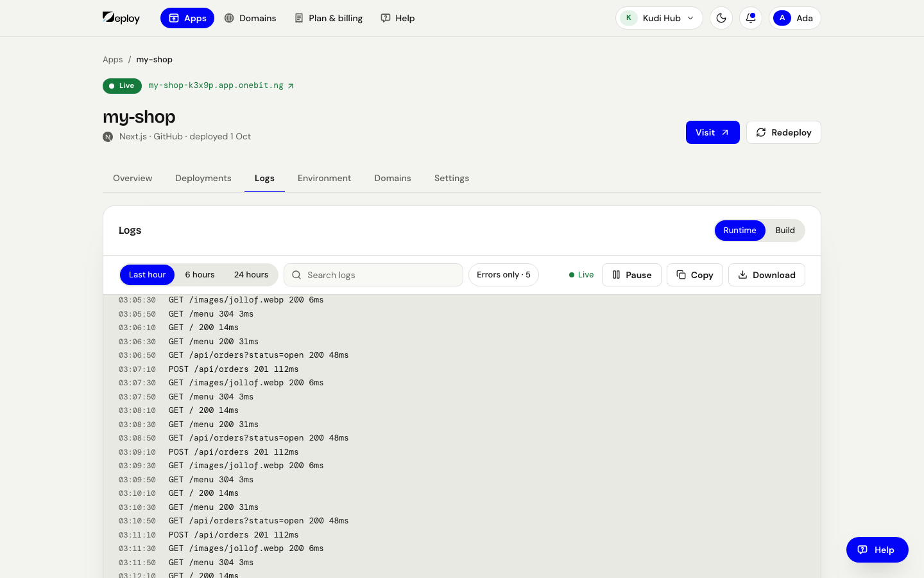Click log line 03:10:10 GET / 200
Screen dimensions: 924x578
(x=462, y=493)
